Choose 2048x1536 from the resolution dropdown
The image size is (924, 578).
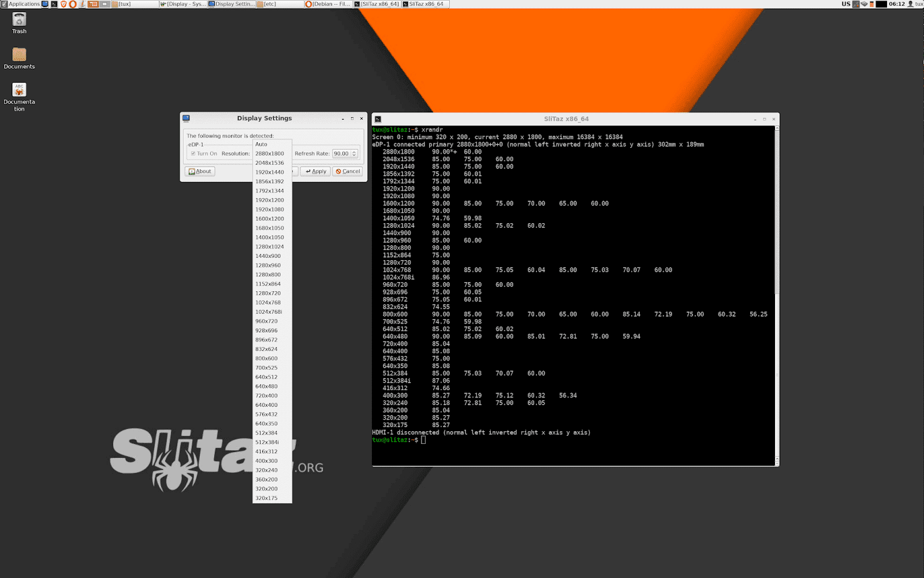(x=272, y=163)
